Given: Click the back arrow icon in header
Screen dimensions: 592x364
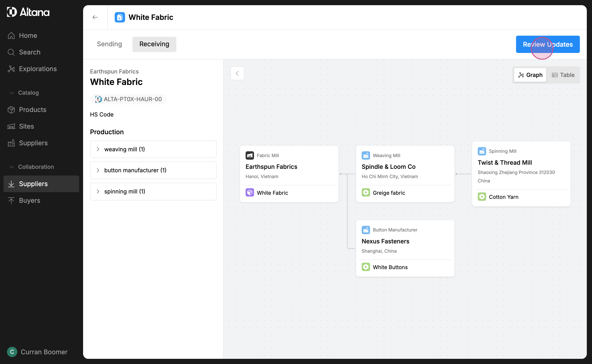Looking at the screenshot, I should [x=95, y=17].
